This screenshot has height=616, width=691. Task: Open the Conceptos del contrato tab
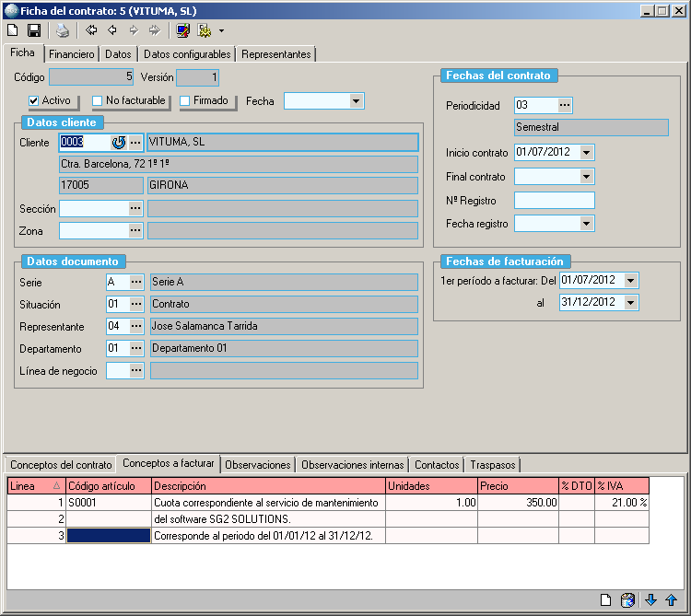click(x=61, y=465)
